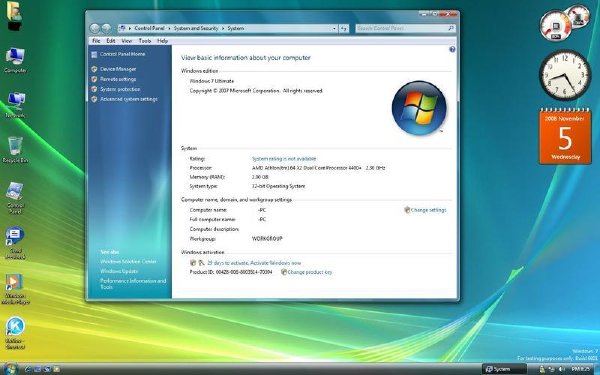This screenshot has height=375, width=600.
Task: Open Windows Update sidebar link
Action: (119, 271)
